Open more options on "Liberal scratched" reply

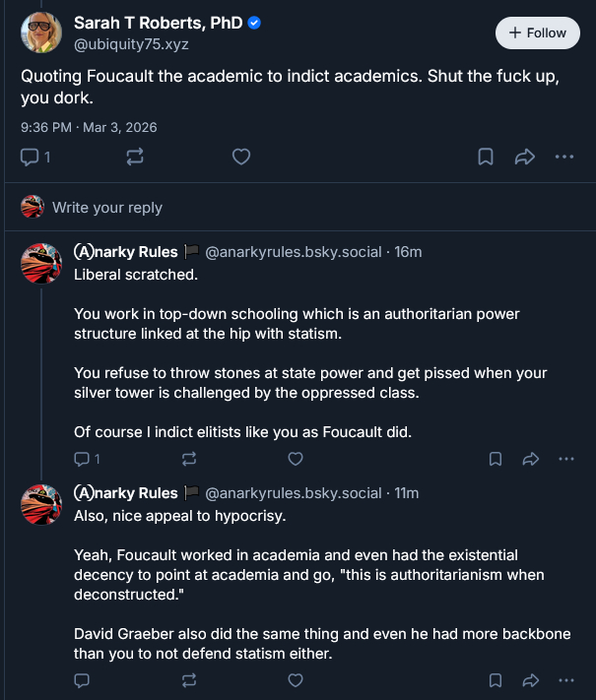tap(565, 458)
